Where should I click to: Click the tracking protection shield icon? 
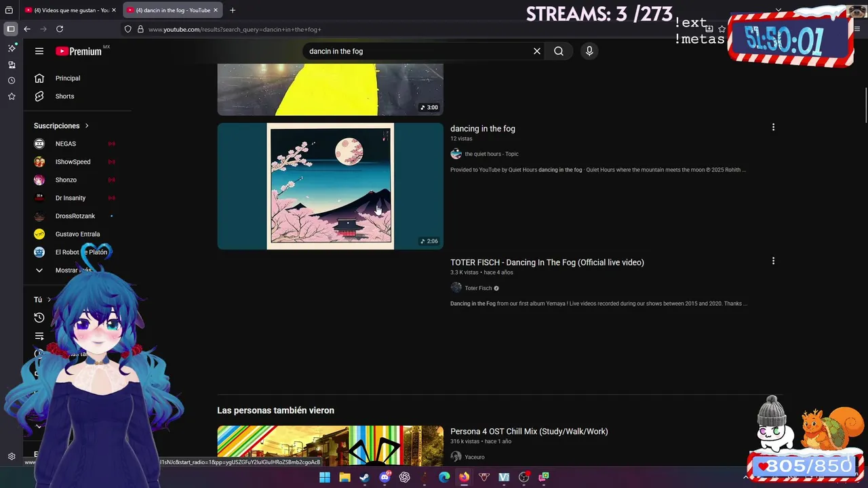128,29
